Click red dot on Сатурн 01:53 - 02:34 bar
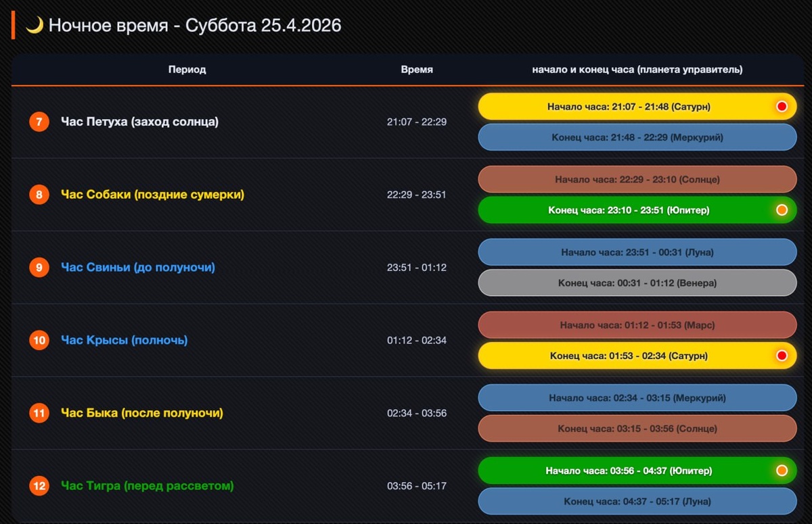Image resolution: width=812 pixels, height=524 pixels. pyautogui.click(x=782, y=356)
